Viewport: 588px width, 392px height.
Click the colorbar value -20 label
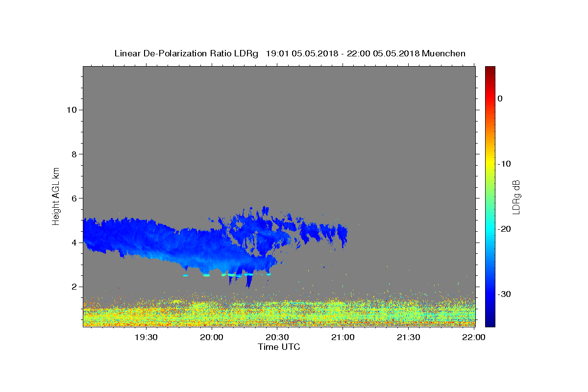[x=504, y=229]
